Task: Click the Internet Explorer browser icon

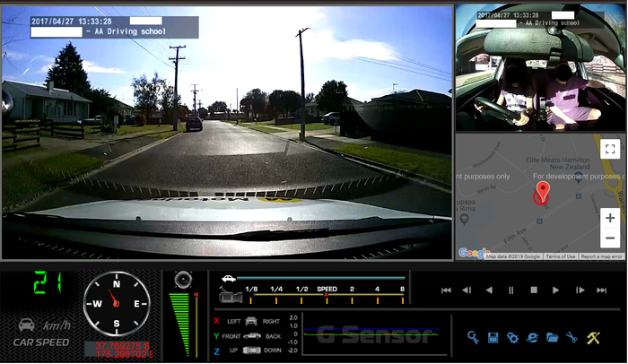Action: tap(532, 338)
